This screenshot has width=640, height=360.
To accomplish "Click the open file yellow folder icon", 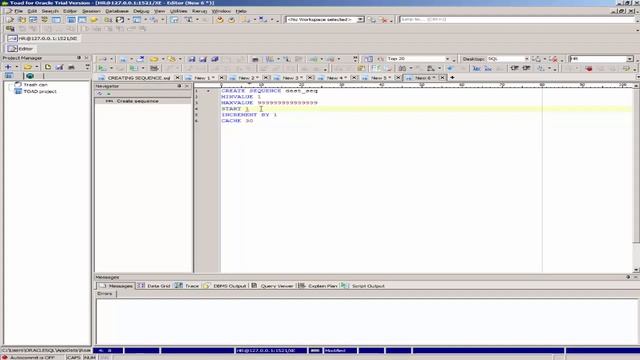I will [x=154, y=59].
